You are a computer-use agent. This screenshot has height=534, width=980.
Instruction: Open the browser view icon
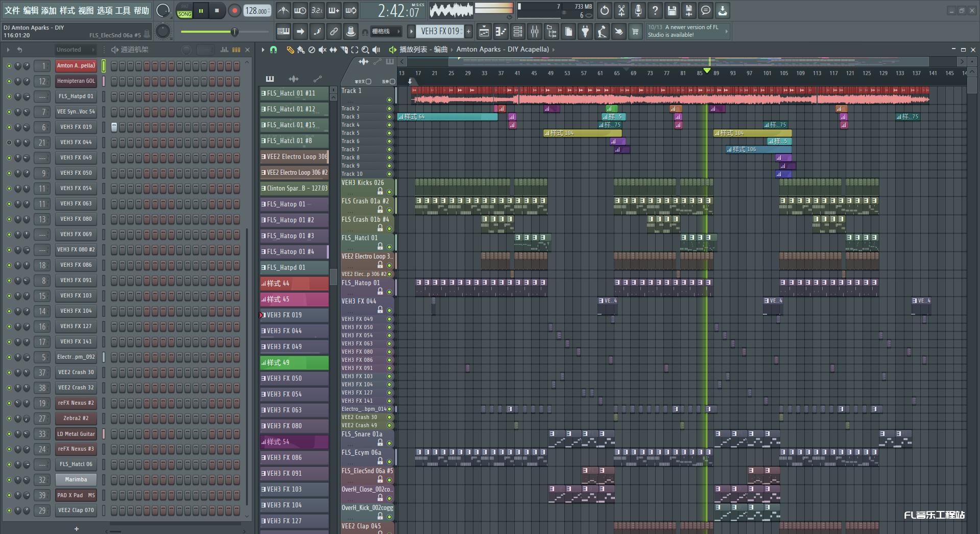coord(551,32)
